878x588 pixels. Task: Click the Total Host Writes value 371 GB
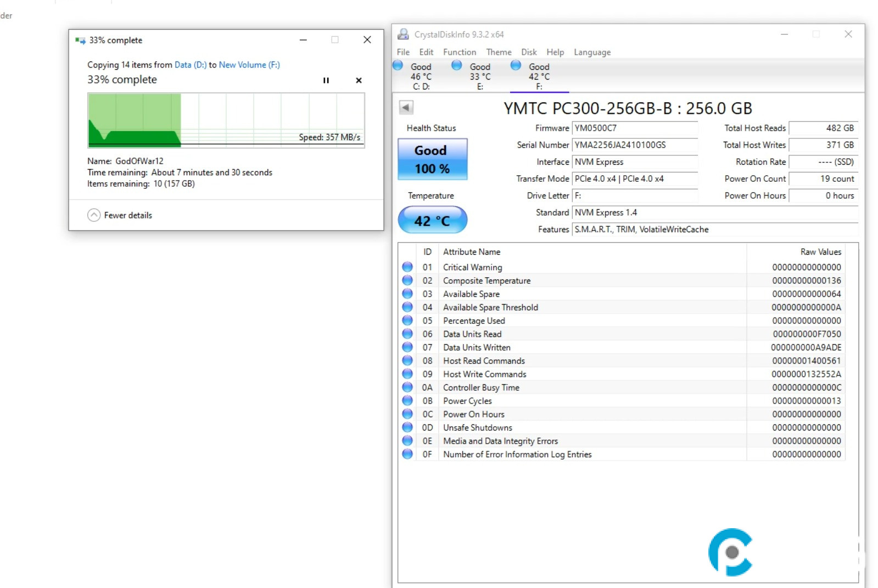click(x=823, y=145)
